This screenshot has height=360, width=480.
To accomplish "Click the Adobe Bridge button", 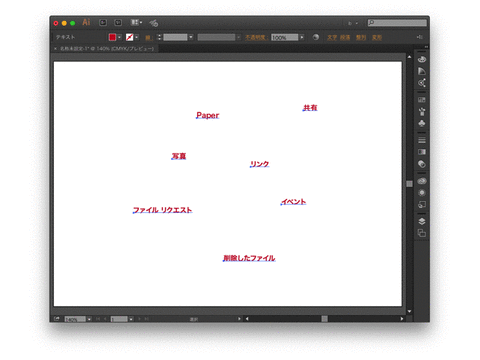I will pos(103,23).
